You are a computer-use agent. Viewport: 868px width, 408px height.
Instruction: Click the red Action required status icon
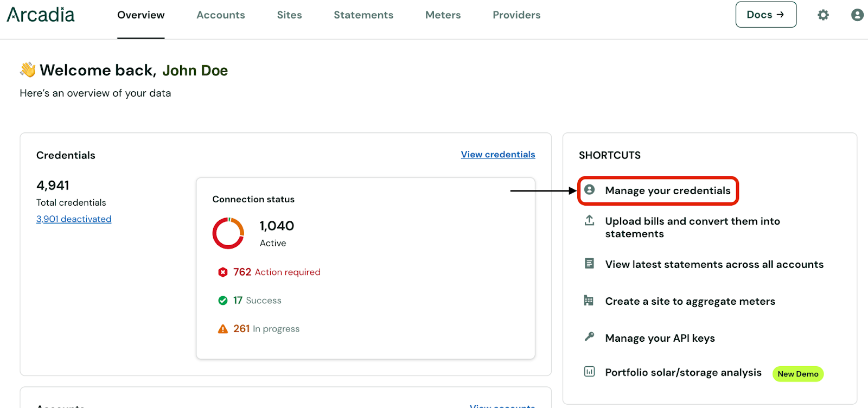(x=222, y=272)
